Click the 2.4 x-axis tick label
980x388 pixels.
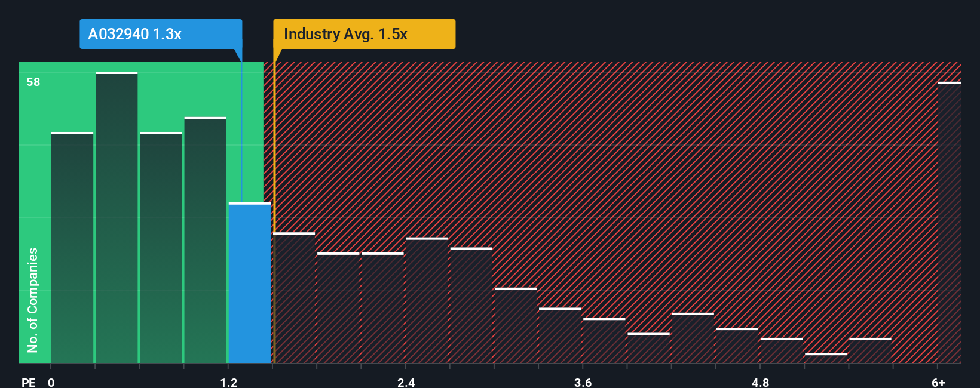click(x=406, y=382)
